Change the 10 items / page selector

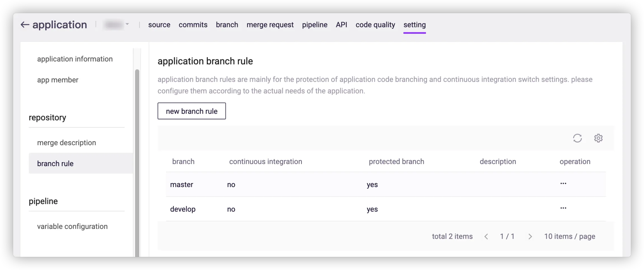(x=569, y=236)
